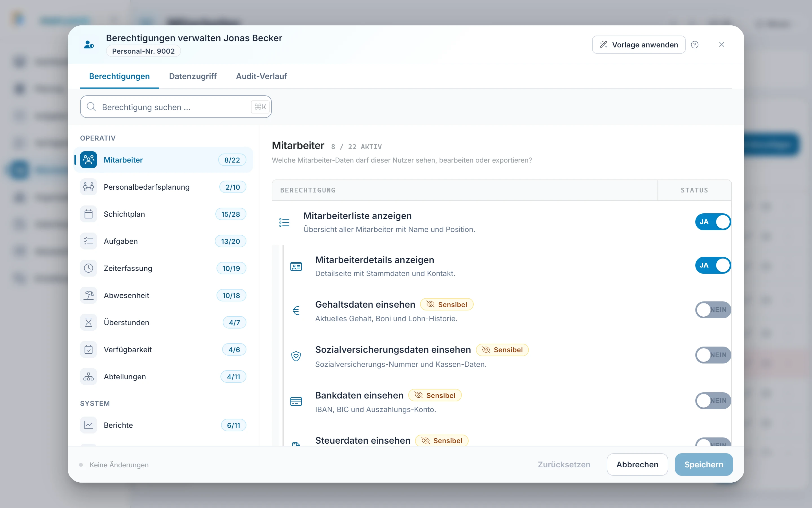Close the permissions dialog

pyautogui.click(x=722, y=45)
